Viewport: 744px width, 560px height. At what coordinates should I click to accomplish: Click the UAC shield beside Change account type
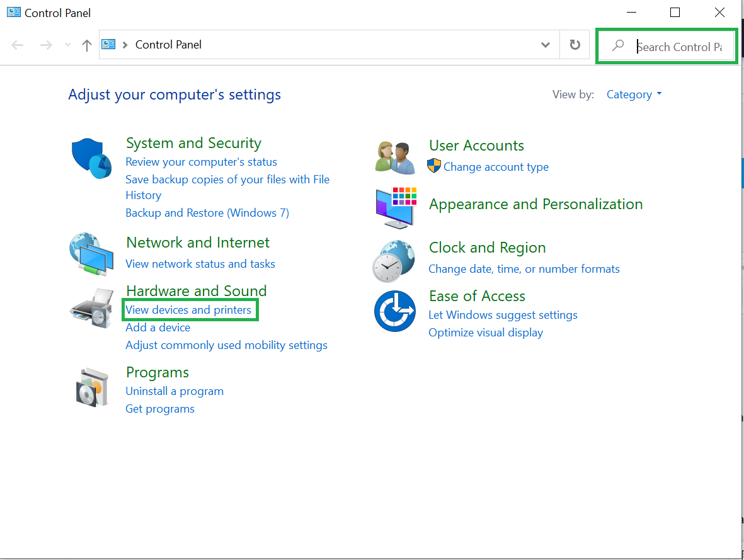[x=433, y=166]
